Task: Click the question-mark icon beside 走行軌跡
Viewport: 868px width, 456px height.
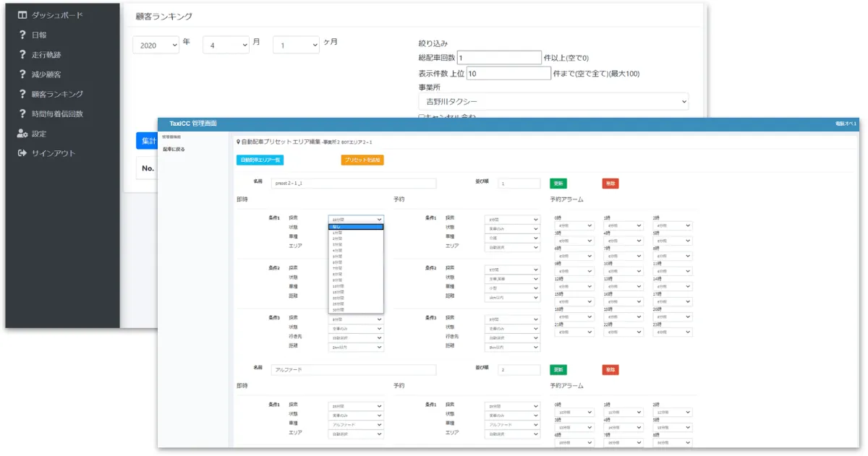Action: (x=22, y=54)
